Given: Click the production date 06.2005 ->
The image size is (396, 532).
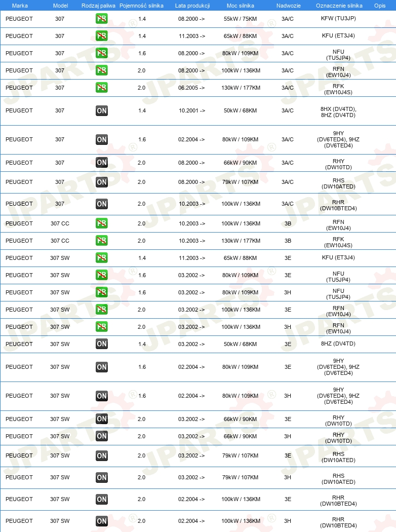Looking at the screenshot, I should point(191,88).
